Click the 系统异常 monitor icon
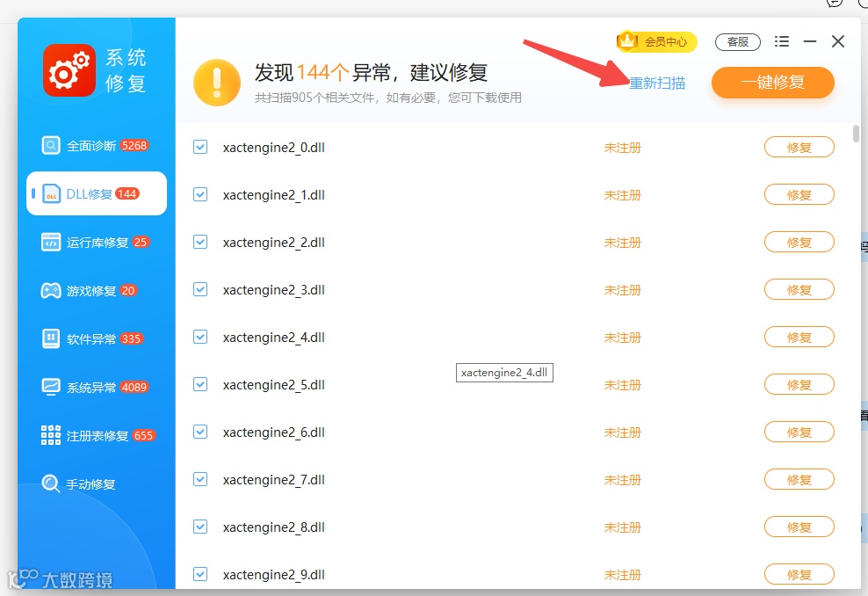 (51, 387)
